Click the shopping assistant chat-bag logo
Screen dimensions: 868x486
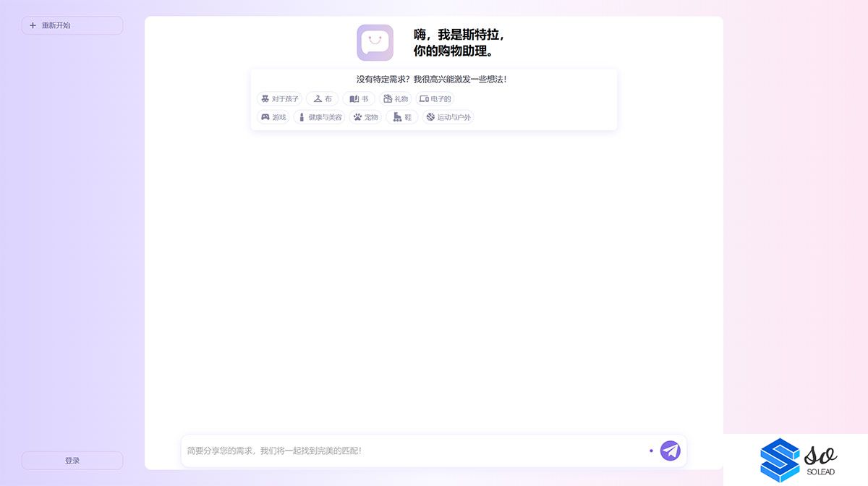point(375,43)
